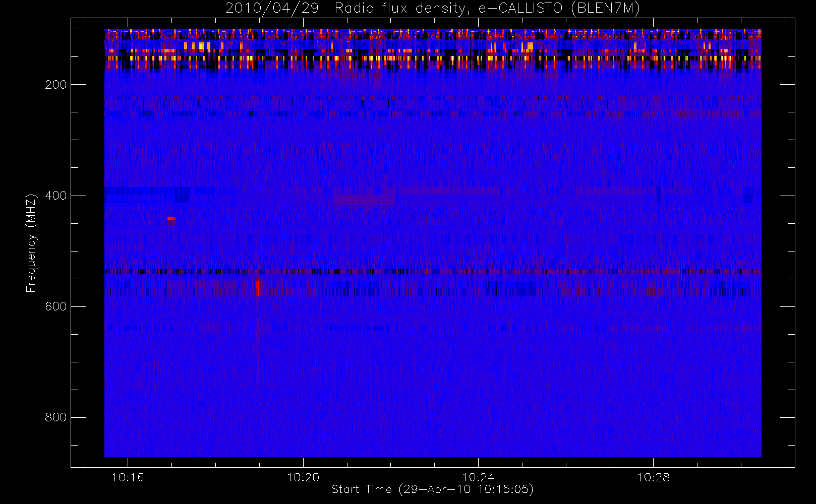Click the 10:28 time tick label
Viewport: 816px width, 504px height.
coord(654,477)
